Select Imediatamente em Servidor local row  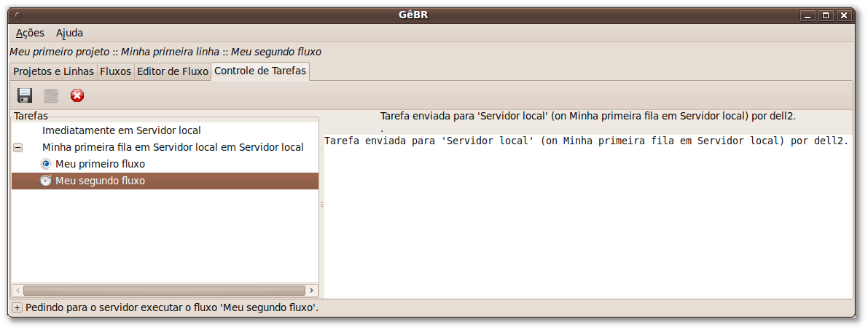coord(165,131)
